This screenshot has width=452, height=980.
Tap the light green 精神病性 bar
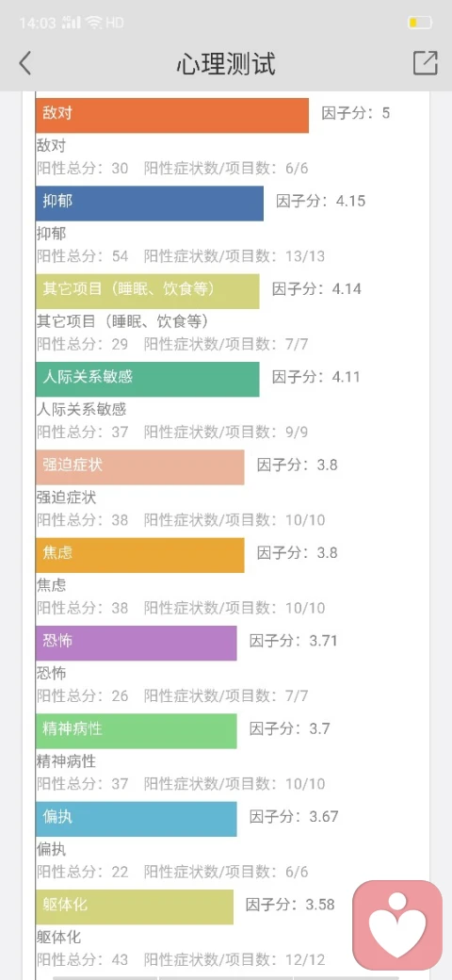click(x=137, y=731)
